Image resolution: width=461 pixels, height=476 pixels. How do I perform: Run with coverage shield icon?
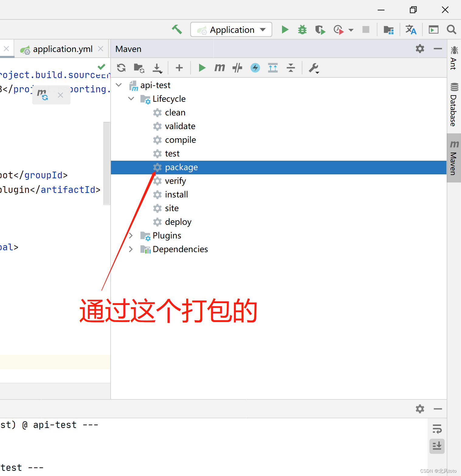[320, 30]
